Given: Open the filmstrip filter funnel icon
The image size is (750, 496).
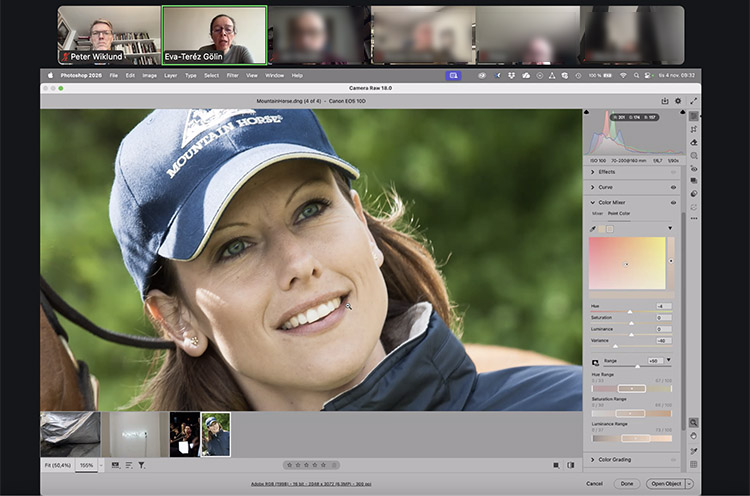Looking at the screenshot, I should click(141, 465).
